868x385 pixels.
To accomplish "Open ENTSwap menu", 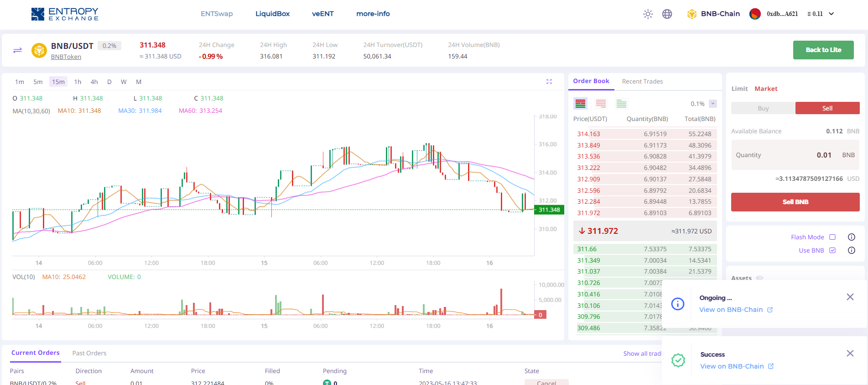I will point(217,14).
